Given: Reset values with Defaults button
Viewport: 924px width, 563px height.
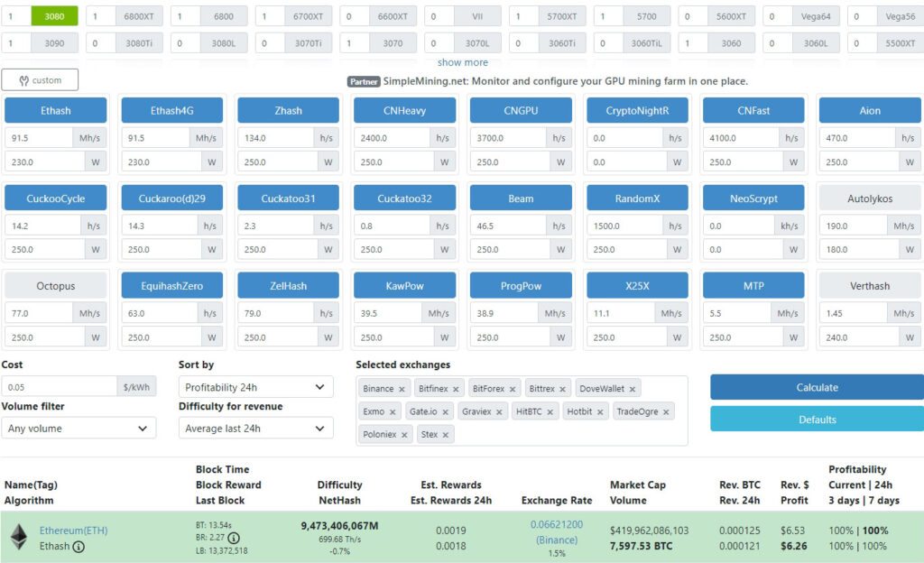Looking at the screenshot, I should coord(817,420).
